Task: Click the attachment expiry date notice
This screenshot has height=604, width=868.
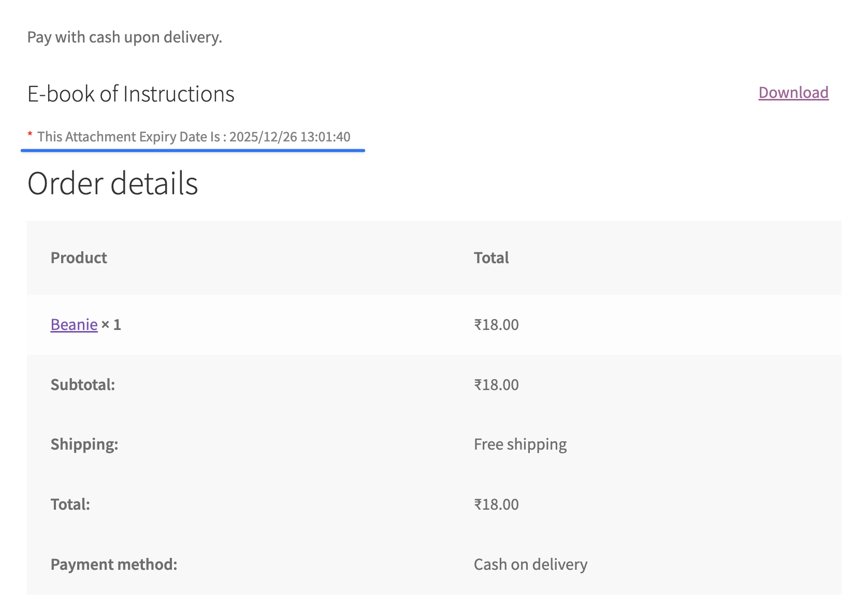Action: pyautogui.click(x=194, y=137)
